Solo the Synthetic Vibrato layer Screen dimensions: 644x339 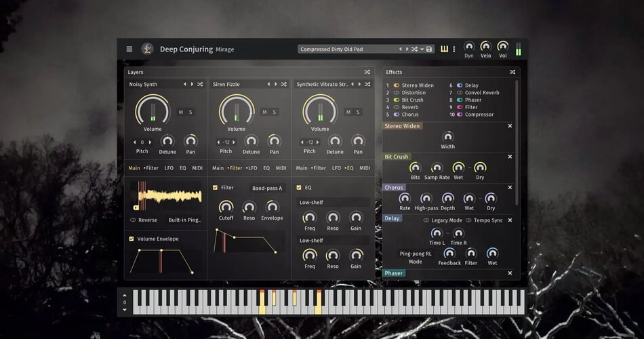tap(358, 112)
